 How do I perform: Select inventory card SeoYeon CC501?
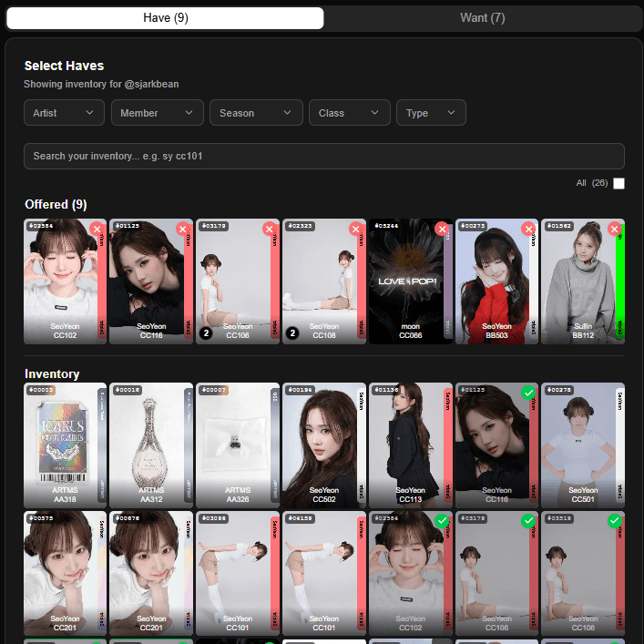[583, 445]
